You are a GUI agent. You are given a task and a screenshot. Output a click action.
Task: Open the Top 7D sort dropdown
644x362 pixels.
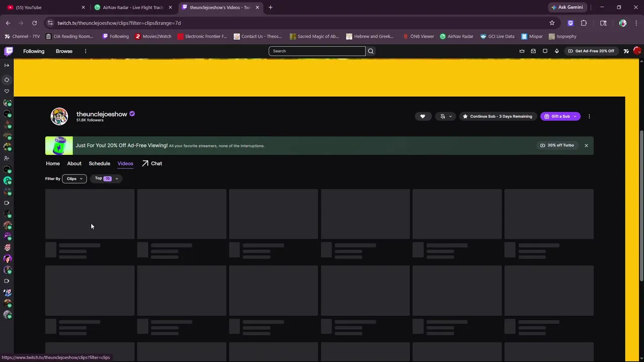pos(106,178)
